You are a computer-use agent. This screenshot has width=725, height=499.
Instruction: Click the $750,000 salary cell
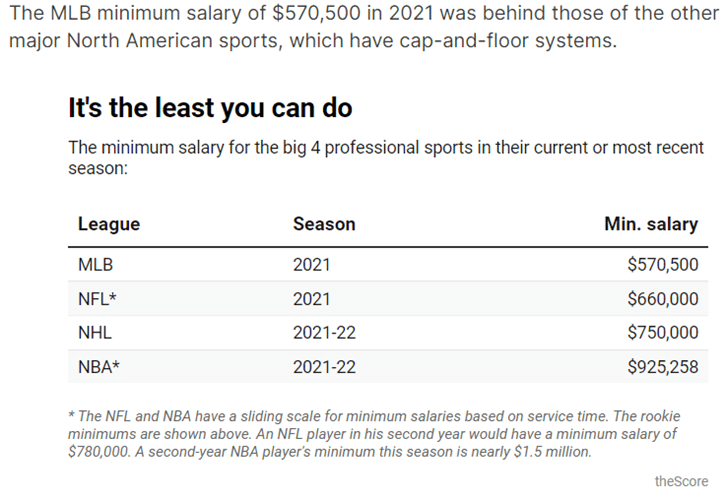point(662,332)
